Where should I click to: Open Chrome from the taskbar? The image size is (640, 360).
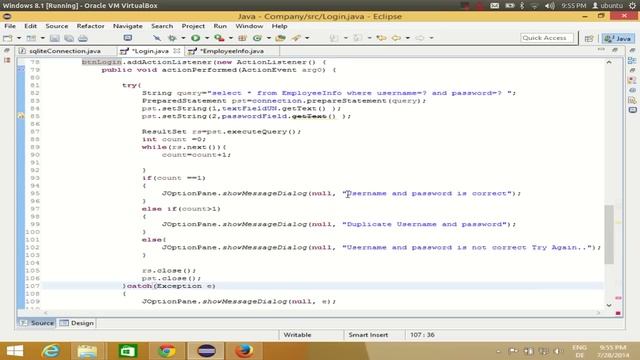point(167,351)
